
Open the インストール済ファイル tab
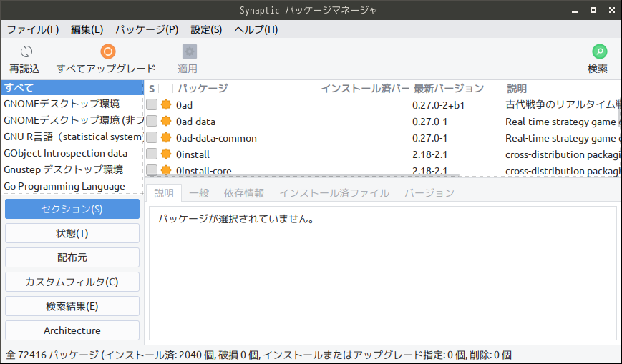334,193
